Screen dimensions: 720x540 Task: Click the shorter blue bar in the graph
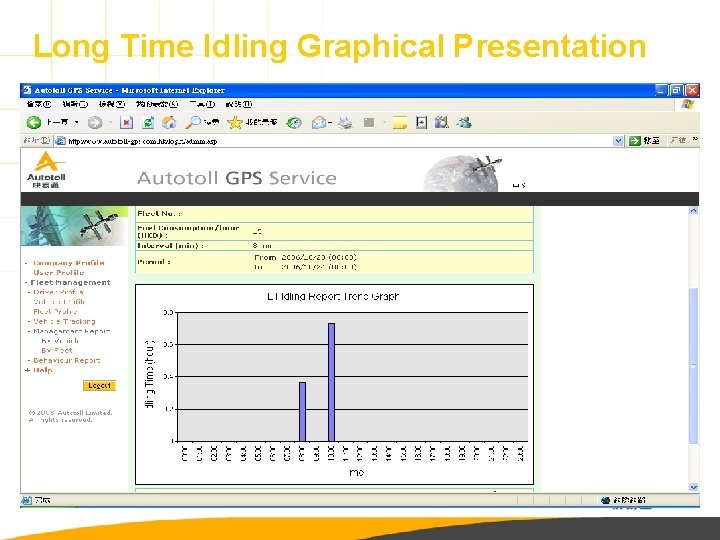pyautogui.click(x=302, y=411)
